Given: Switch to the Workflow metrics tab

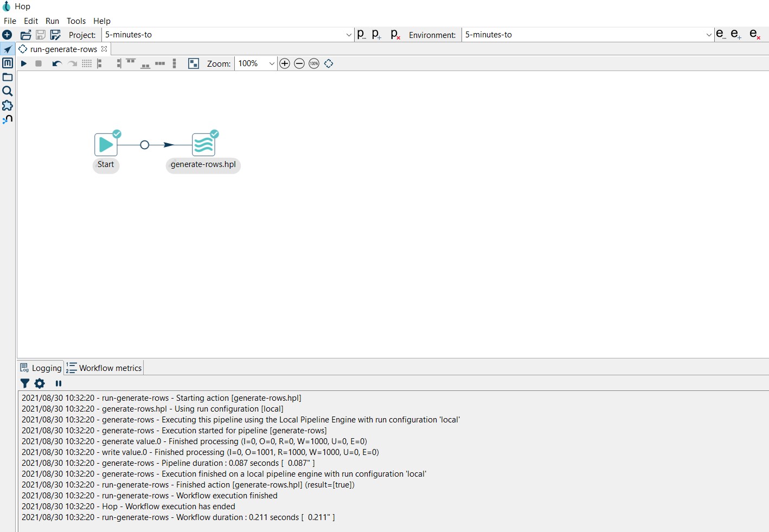Looking at the screenshot, I should tap(105, 368).
